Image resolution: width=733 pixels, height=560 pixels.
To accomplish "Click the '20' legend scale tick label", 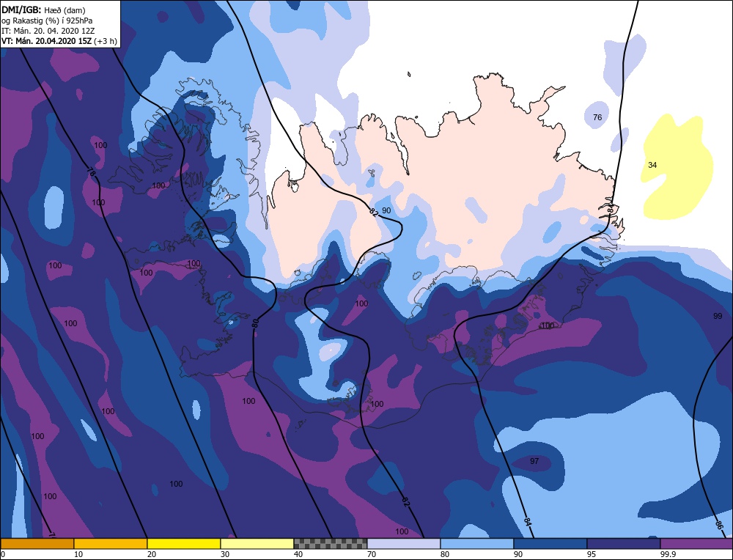I will 152,555.
